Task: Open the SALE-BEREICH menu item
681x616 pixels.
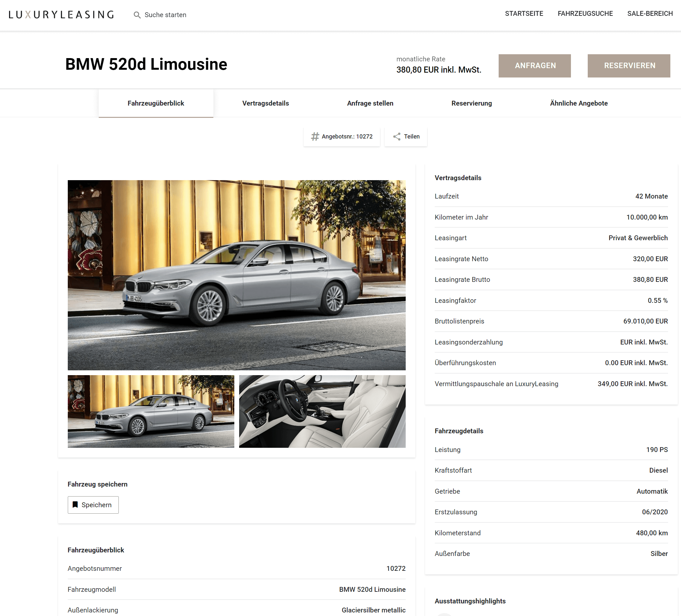Action: [x=650, y=14]
